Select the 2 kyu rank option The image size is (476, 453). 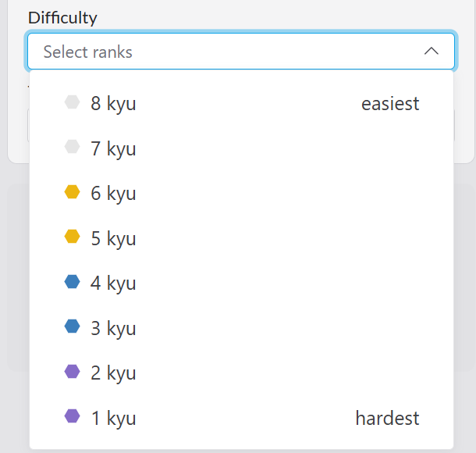pyautogui.click(x=113, y=373)
